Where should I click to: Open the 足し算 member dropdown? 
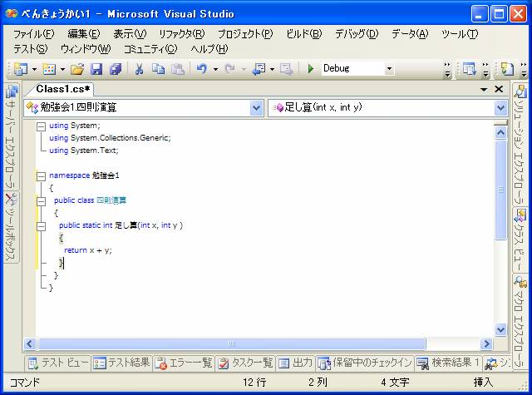(x=500, y=107)
